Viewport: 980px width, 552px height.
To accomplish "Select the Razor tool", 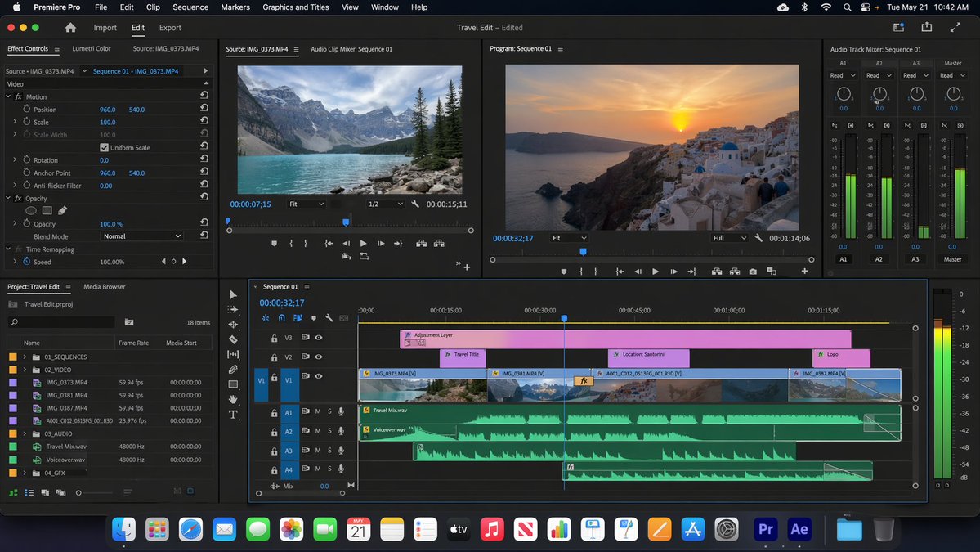I will point(233,341).
